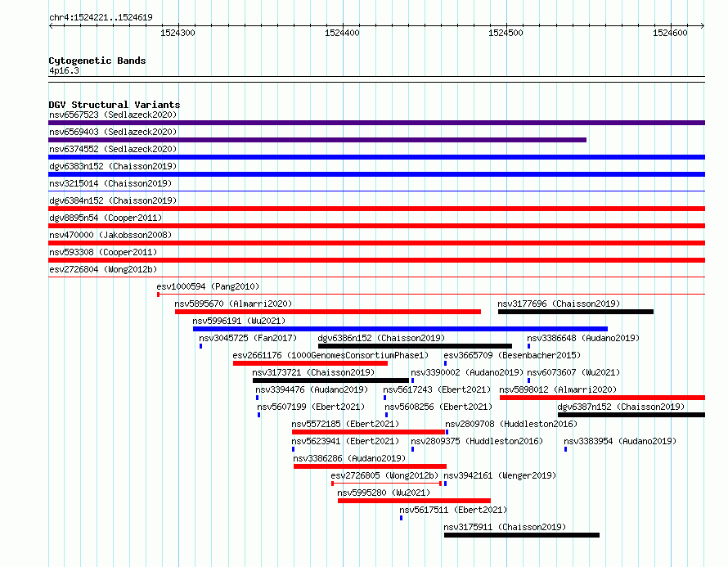Viewport: 728px width, 567px height.
Task: Open nsv5898012 (Almarri2020) label
Action: (558, 389)
